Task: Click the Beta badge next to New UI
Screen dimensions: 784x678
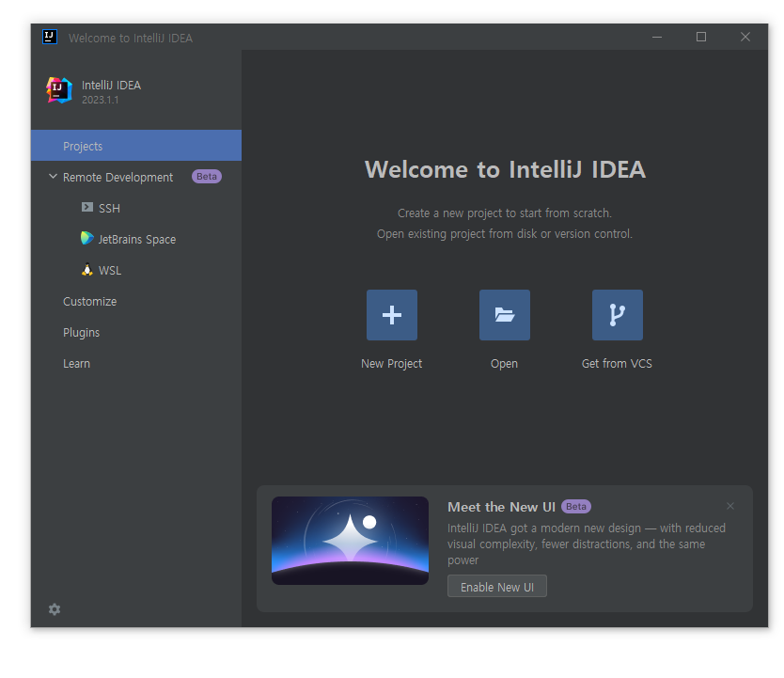Action: pyautogui.click(x=576, y=507)
